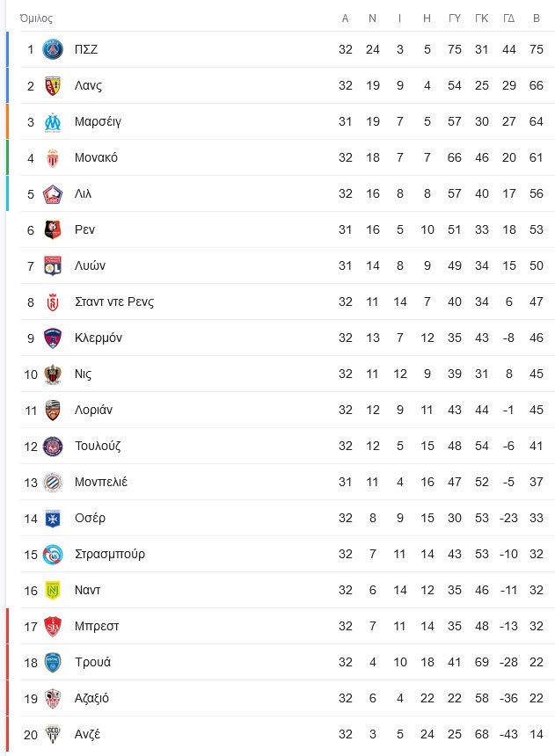The width and height of the screenshot is (555, 756).
Task: Click the Λανς team logo
Action: (x=53, y=86)
